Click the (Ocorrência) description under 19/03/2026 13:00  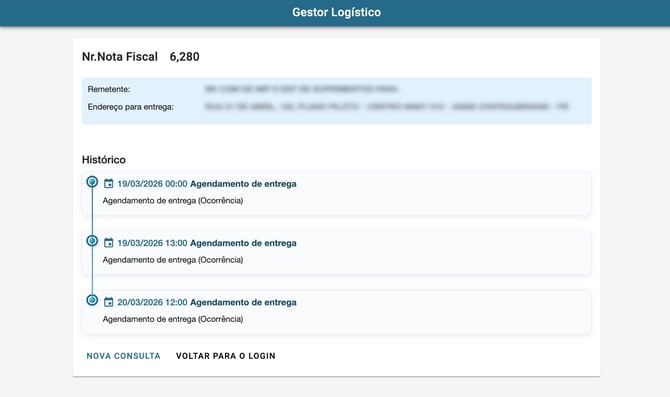[173, 260]
